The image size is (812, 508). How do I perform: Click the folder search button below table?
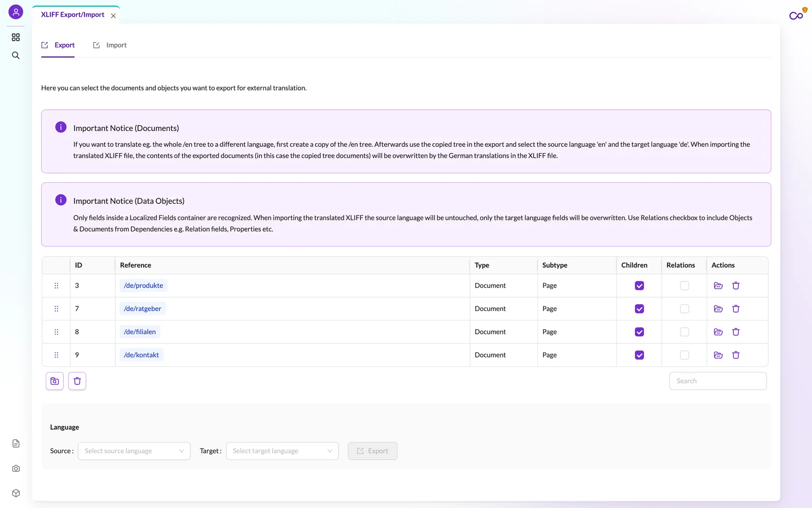(55, 381)
